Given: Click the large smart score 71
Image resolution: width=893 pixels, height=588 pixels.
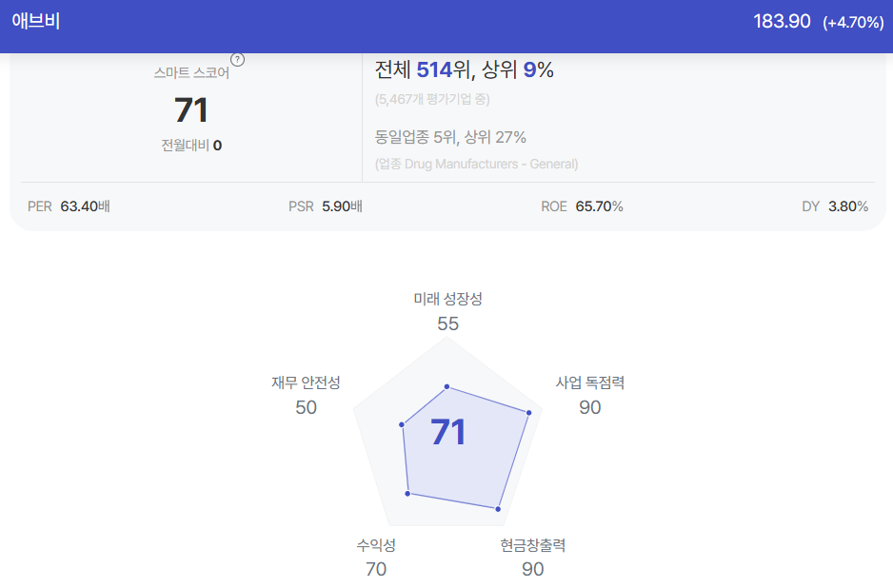Looking at the screenshot, I should click(x=191, y=109).
